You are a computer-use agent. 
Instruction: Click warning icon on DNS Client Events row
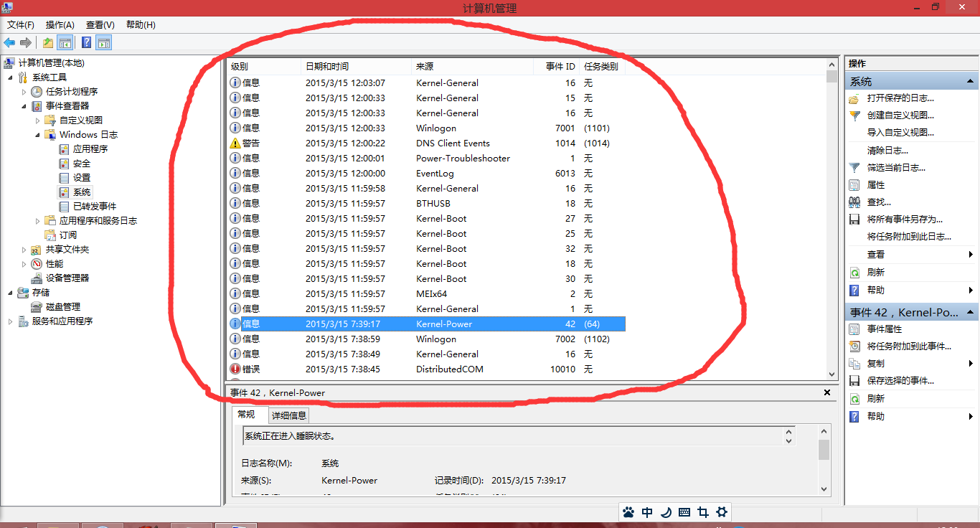click(x=235, y=143)
